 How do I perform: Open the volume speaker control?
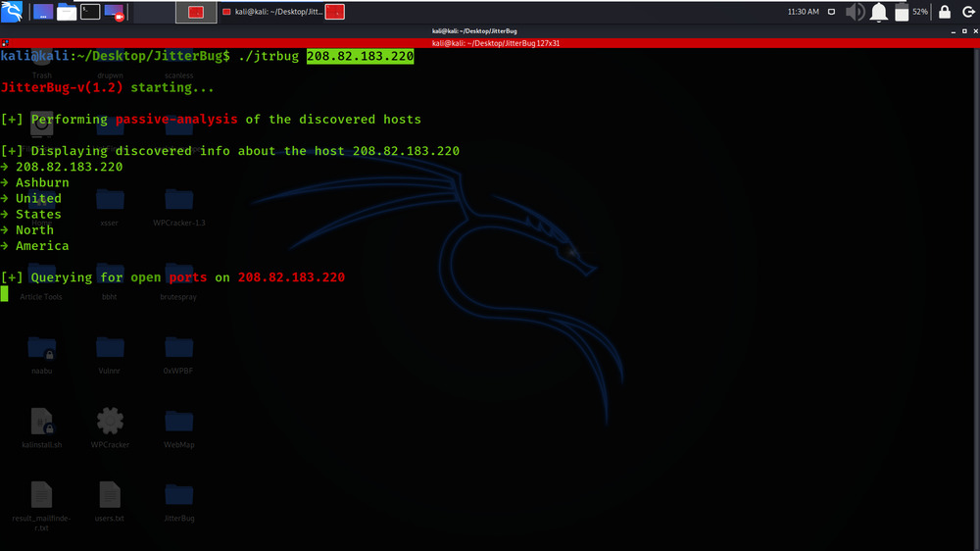click(855, 12)
